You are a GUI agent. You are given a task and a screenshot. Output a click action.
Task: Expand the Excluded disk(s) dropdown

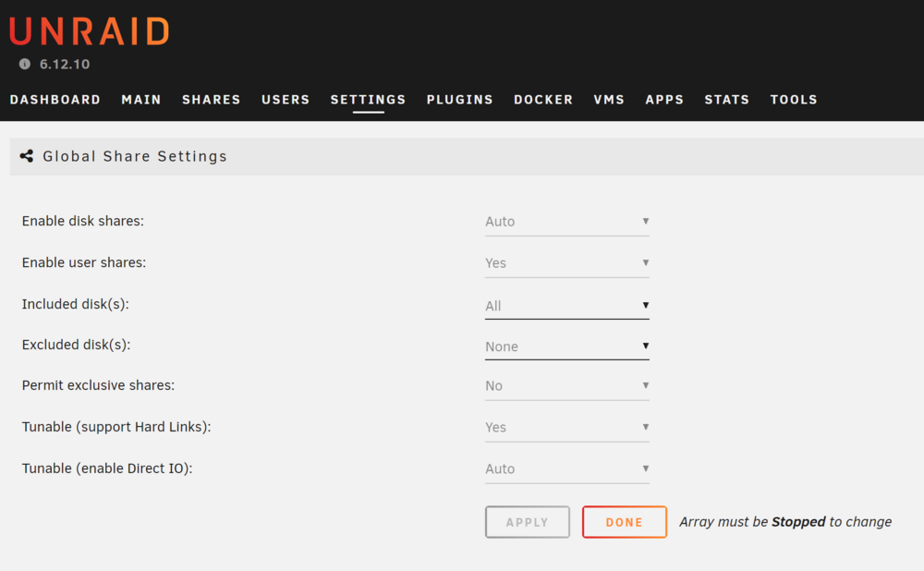[567, 346]
